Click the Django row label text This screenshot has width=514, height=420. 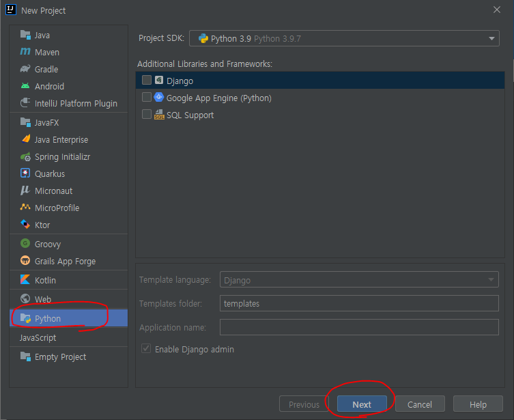tap(180, 81)
